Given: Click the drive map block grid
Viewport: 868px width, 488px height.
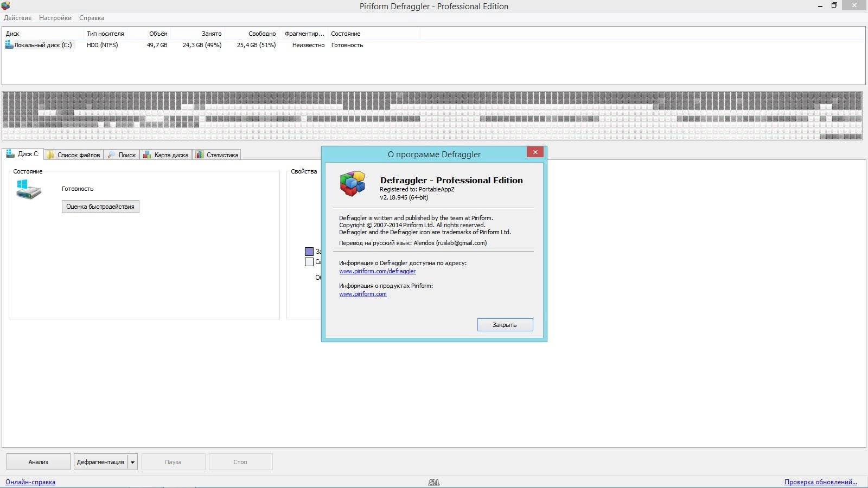Looking at the screenshot, I should click(432, 116).
